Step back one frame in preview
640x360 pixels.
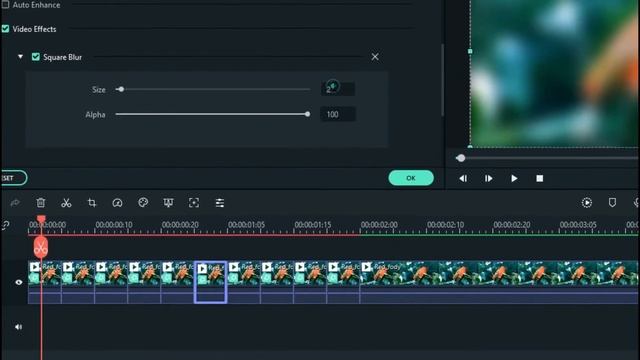463,178
